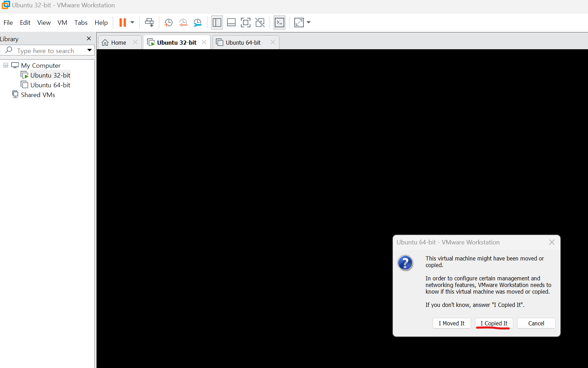Screen dimensions: 588x368
Task: Select Shared VMs in the library
Action: (x=38, y=95)
